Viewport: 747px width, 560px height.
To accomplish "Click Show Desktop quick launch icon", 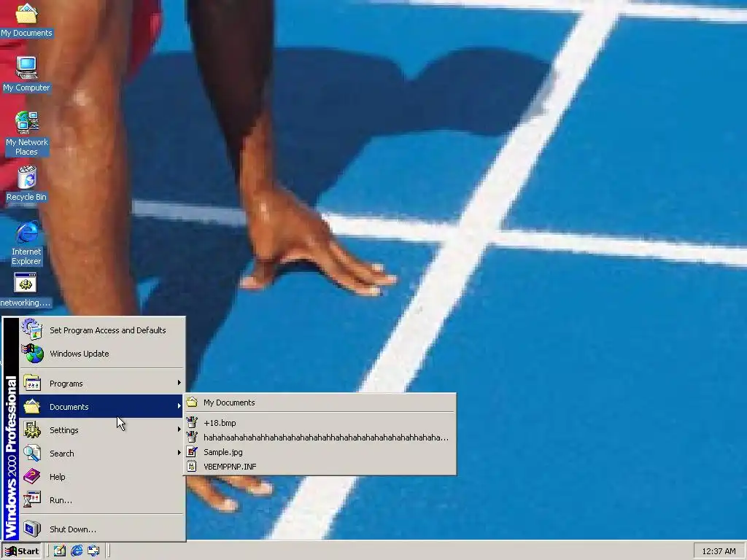I will tap(60, 551).
